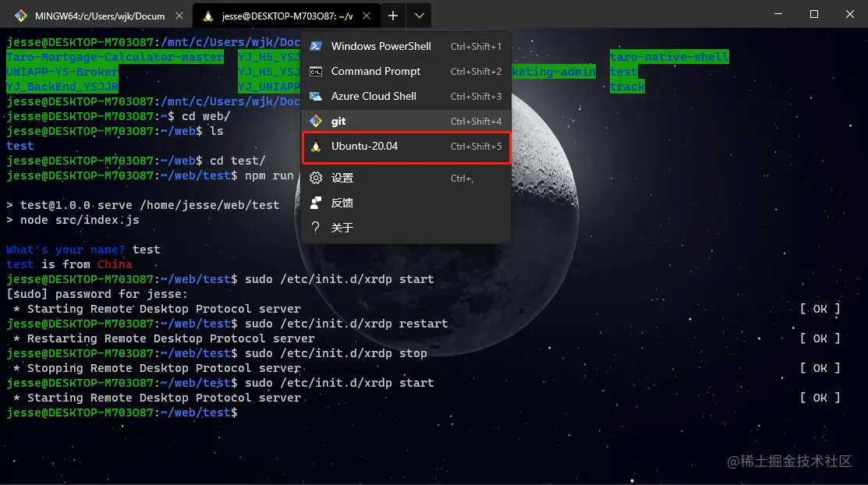
Task: Click the 'YJ_BackEnd_YSJJR' directory name
Action: pyautogui.click(x=62, y=87)
